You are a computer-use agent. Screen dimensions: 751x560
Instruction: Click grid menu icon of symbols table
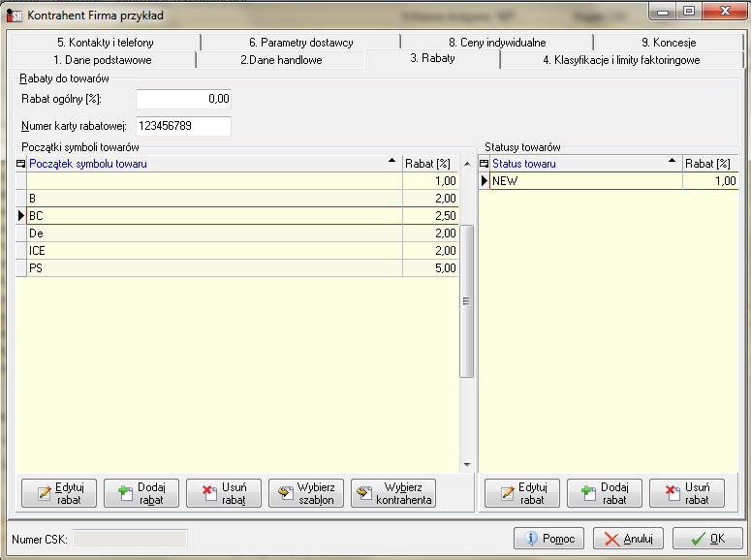20,164
